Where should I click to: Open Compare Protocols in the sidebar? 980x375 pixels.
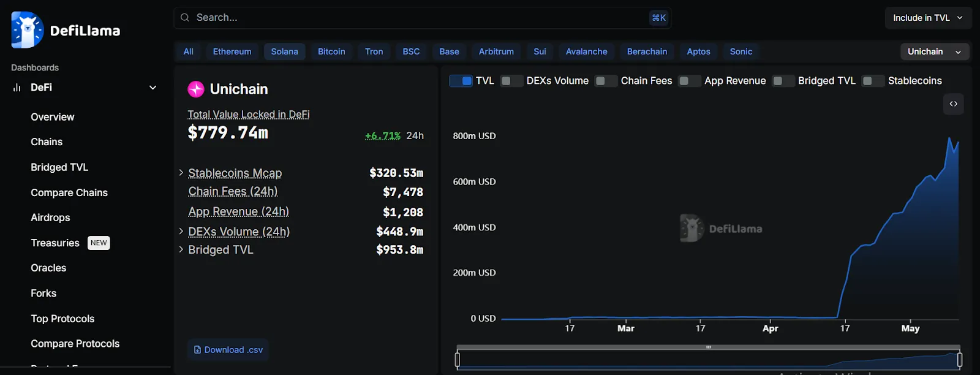coord(75,344)
